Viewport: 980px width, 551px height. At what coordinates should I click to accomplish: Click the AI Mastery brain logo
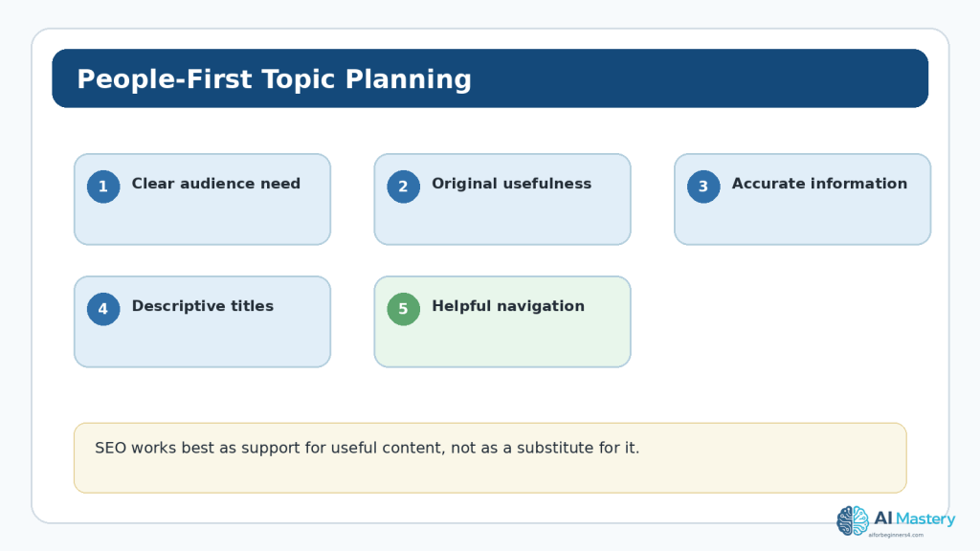coord(853,521)
